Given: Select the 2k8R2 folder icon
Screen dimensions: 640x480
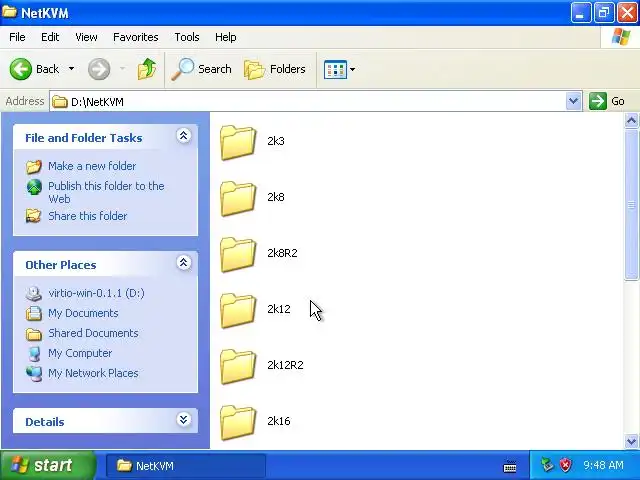Looking at the screenshot, I should tap(238, 254).
